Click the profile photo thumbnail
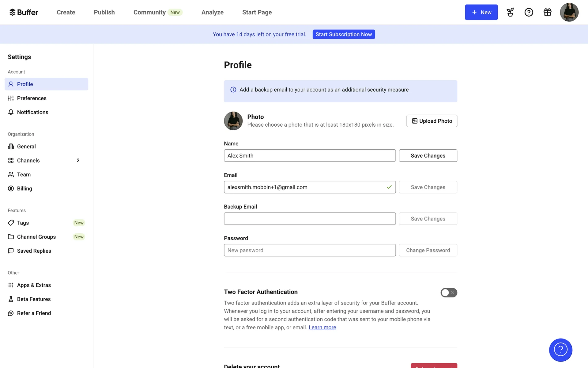588x368 pixels. coord(233,121)
